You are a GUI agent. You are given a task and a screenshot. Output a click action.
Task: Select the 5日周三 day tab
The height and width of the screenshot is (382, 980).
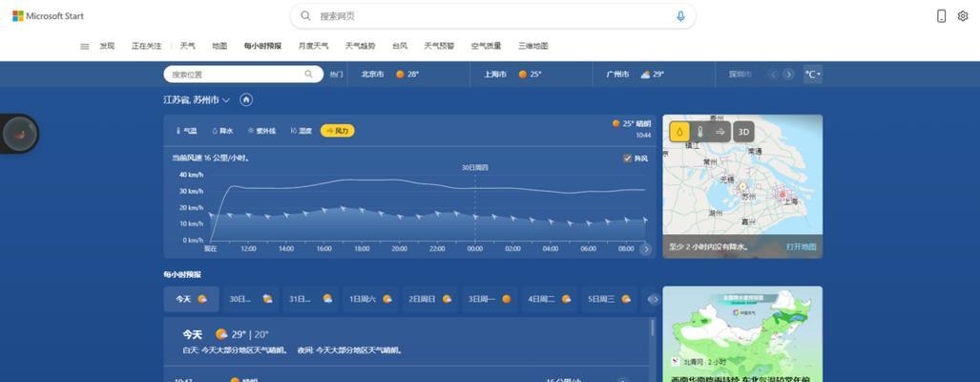click(x=610, y=299)
